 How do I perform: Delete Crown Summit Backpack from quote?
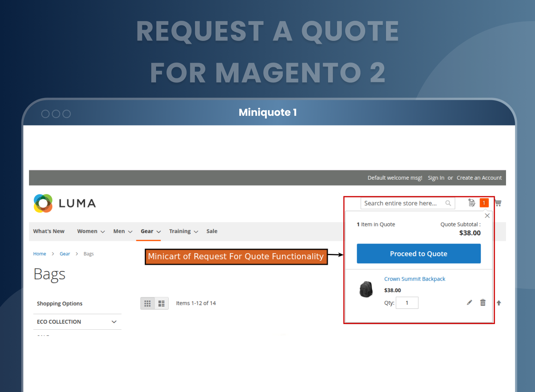click(483, 303)
